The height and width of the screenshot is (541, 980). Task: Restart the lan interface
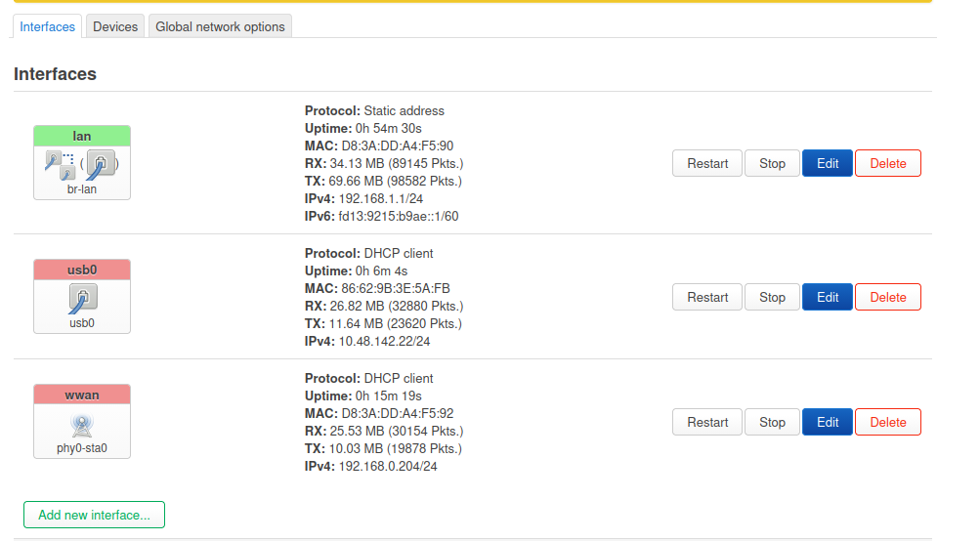(x=707, y=163)
